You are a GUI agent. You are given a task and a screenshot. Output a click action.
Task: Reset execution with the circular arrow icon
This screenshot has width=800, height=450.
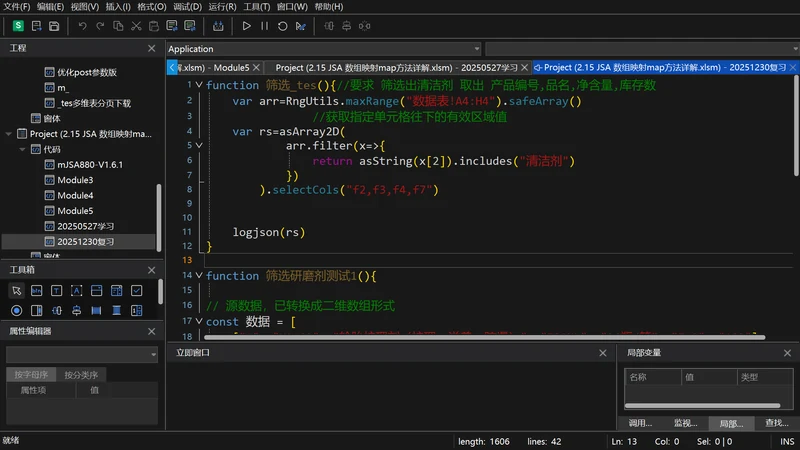click(283, 26)
